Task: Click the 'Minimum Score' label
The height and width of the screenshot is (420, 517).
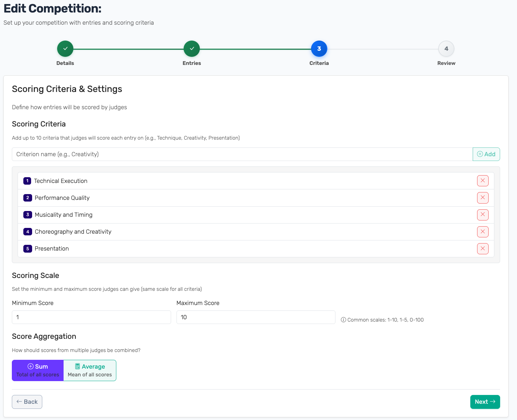Action: (33, 303)
